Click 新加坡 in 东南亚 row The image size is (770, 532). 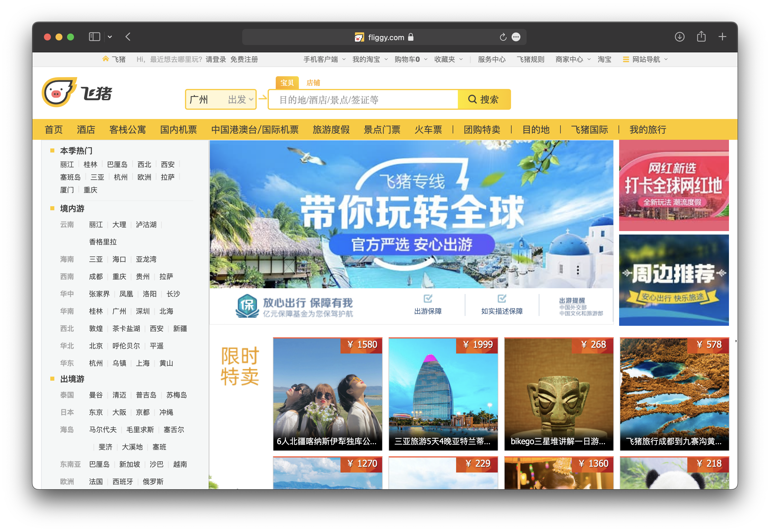click(129, 464)
